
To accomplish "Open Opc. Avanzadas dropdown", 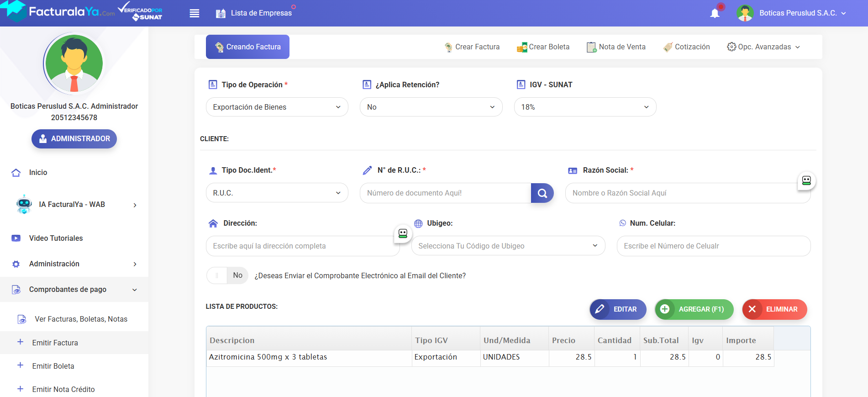I will click(764, 47).
